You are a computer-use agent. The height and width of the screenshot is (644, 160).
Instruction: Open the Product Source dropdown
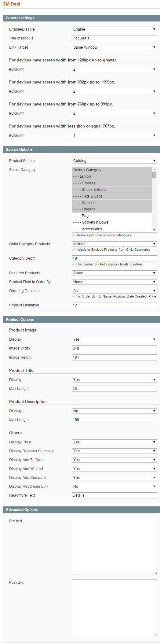point(115,161)
